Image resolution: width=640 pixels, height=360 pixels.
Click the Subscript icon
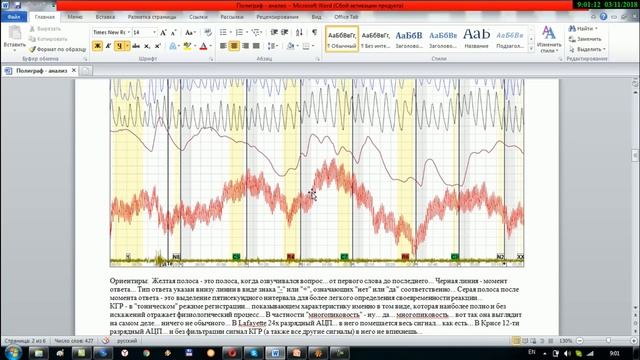pos(147,46)
